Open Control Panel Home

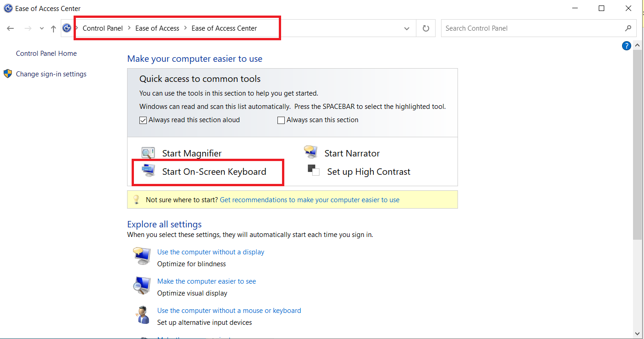pos(46,54)
